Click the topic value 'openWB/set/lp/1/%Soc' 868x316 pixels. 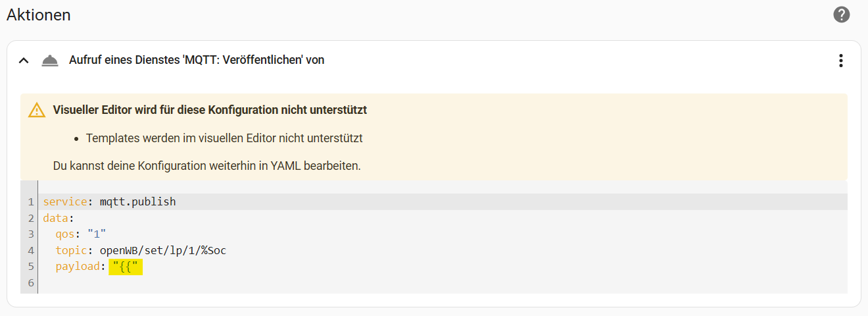coord(162,250)
